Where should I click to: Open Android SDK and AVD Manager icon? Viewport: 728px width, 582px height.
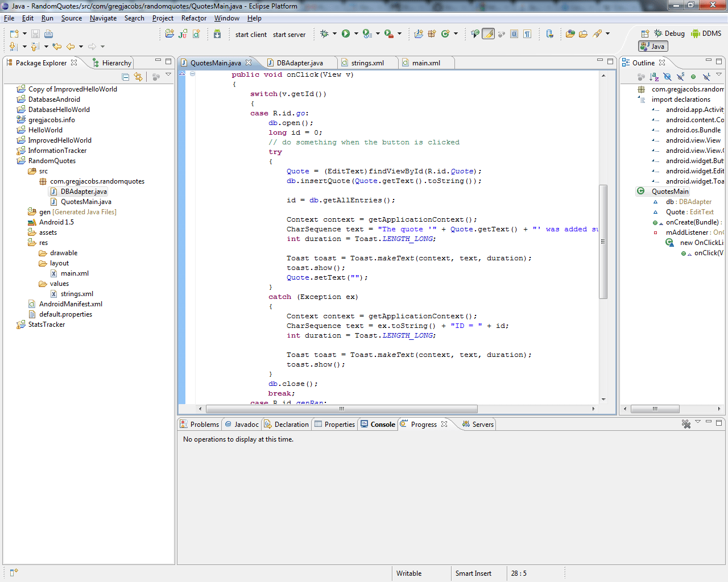217,34
